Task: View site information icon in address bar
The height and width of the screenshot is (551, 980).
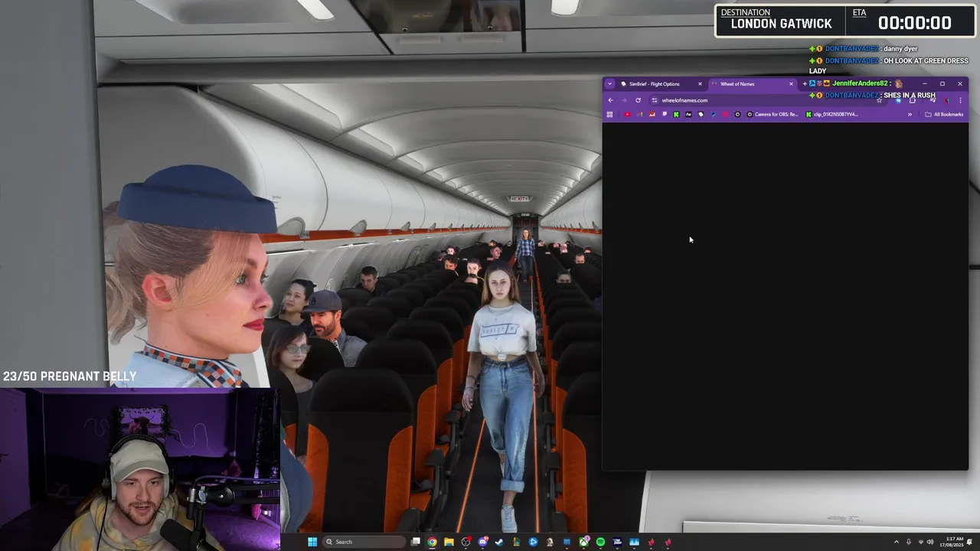Action: click(655, 100)
